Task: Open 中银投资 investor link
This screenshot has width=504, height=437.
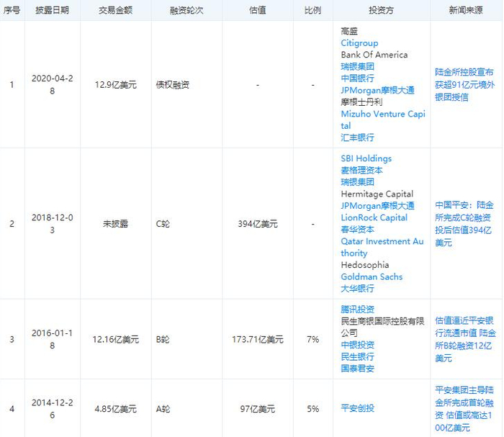Action: pyautogui.click(x=357, y=345)
